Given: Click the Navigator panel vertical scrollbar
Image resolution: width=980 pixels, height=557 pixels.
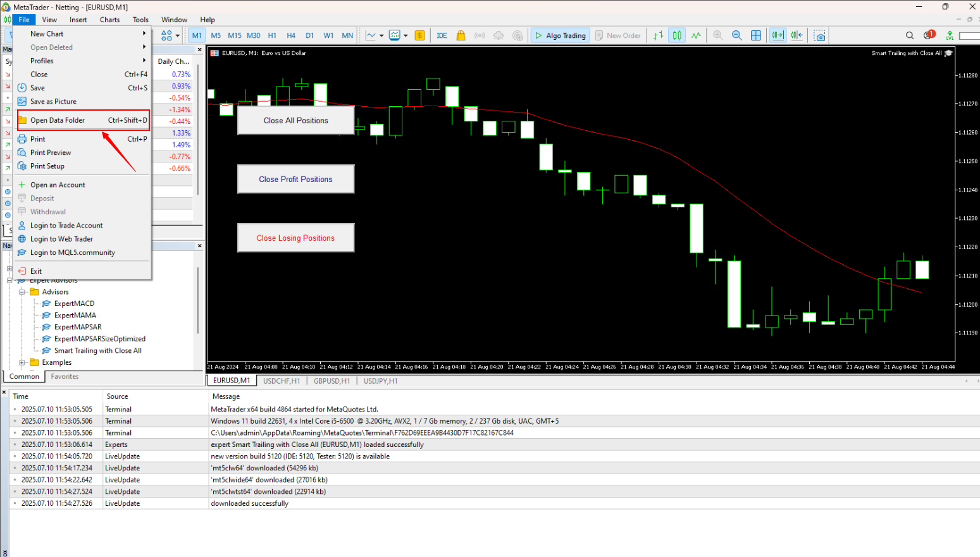Looking at the screenshot, I should point(199,300).
